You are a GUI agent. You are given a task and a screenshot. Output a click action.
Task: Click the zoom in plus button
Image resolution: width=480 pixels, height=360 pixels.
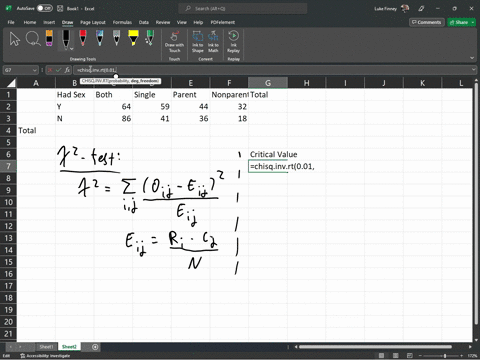coord(462,356)
